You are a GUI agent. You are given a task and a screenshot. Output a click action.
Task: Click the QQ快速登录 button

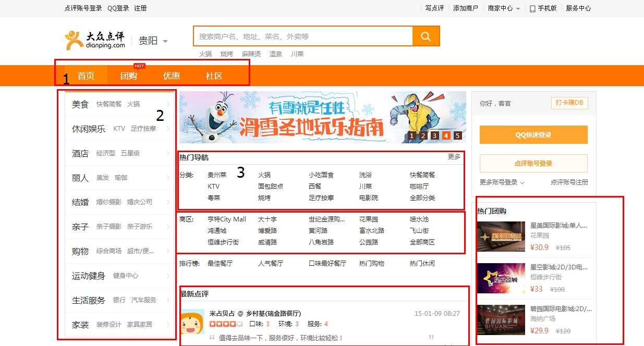click(533, 135)
